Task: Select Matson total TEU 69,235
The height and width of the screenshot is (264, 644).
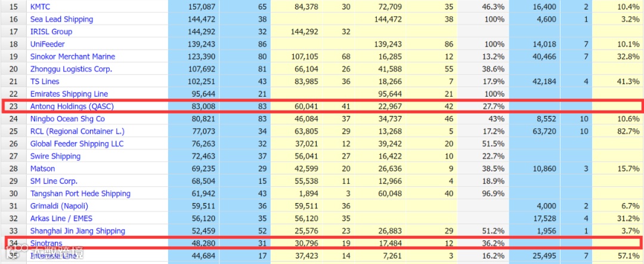Action: click(204, 168)
